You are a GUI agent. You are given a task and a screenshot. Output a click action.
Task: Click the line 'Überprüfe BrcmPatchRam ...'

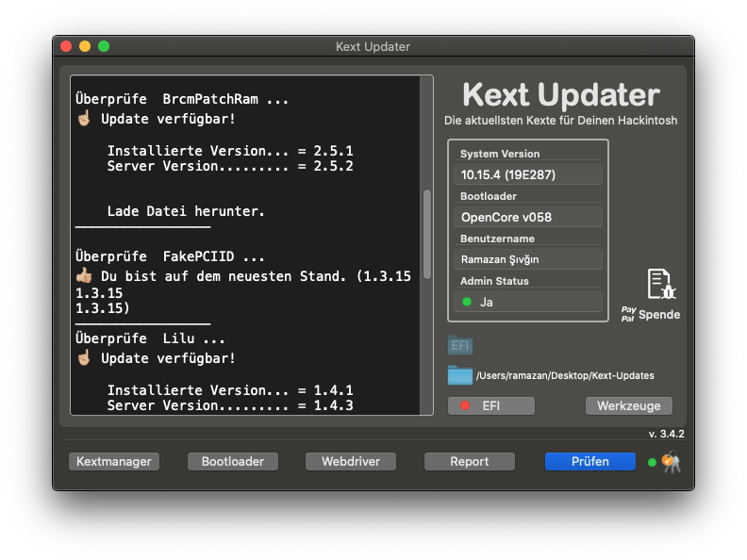pyautogui.click(x=182, y=99)
